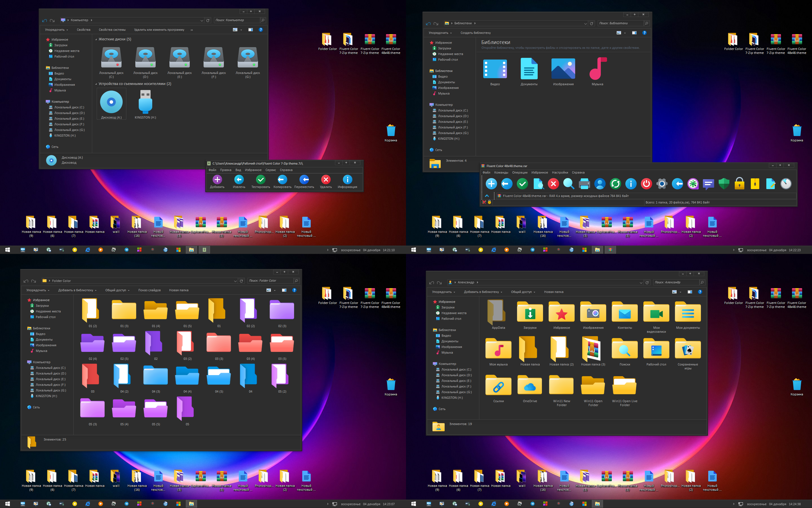Click the purple VirusScan icon in WinRAR

[x=693, y=184]
